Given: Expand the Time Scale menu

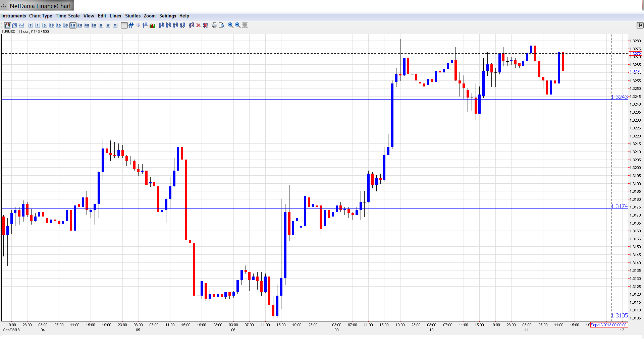Looking at the screenshot, I should 67,16.
